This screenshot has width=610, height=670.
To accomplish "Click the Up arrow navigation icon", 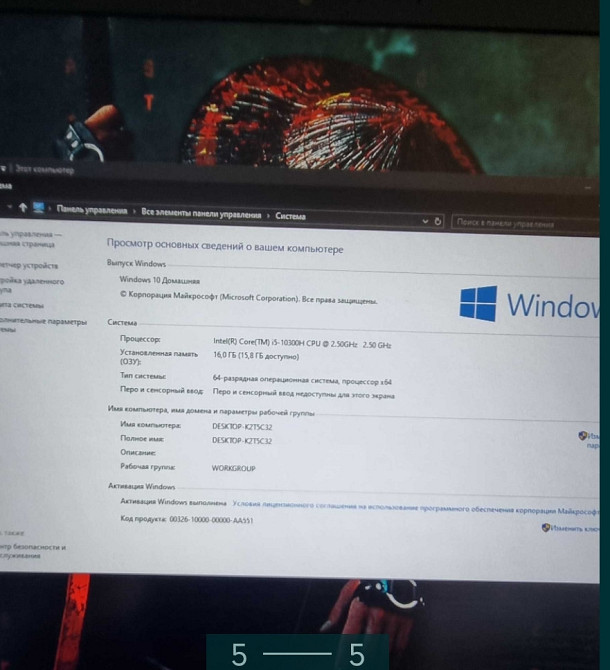I will coord(23,208).
